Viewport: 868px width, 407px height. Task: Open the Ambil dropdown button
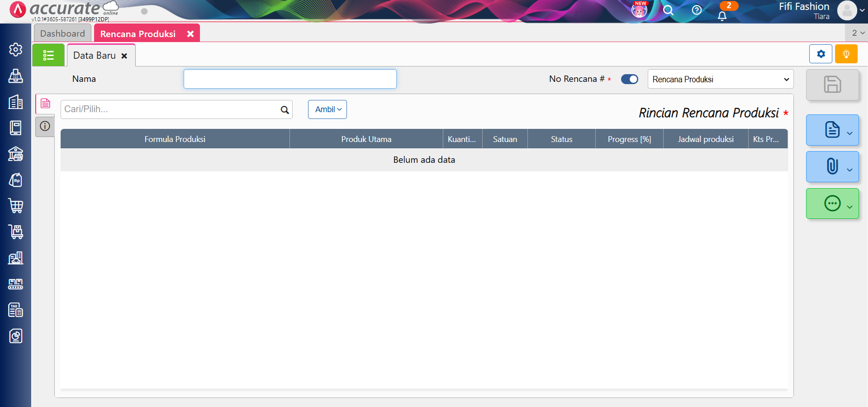coord(327,109)
